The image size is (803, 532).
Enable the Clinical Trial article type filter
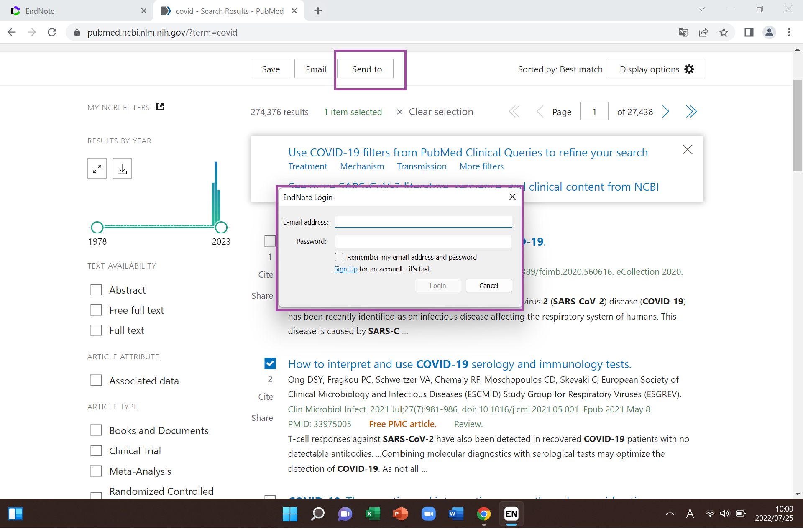pyautogui.click(x=96, y=450)
